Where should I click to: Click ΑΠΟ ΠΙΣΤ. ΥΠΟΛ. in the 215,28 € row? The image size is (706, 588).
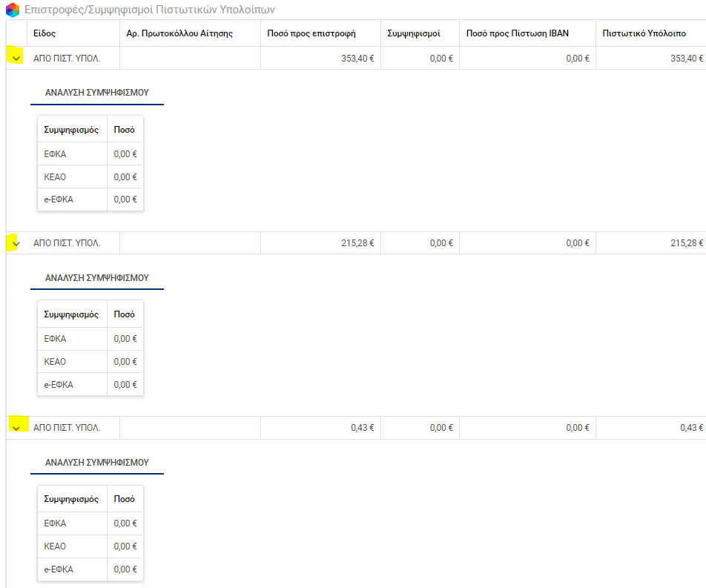[x=67, y=243]
